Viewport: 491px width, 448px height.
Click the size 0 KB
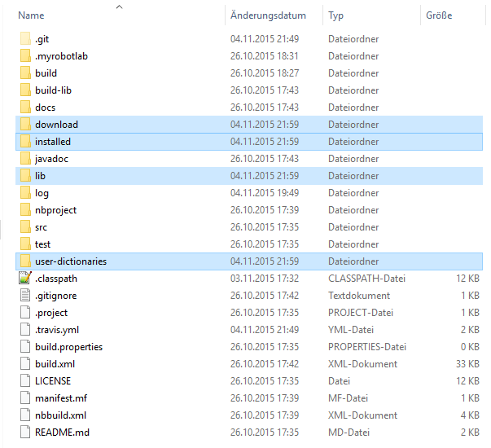pos(470,347)
